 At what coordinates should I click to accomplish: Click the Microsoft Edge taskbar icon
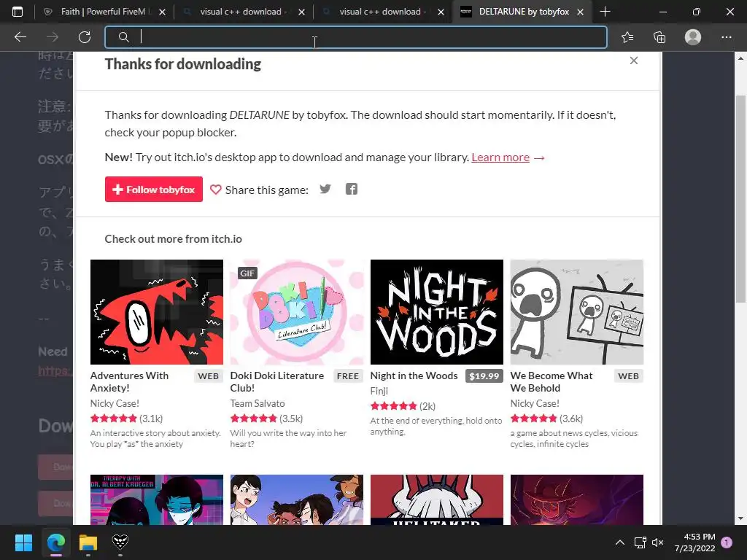(56, 542)
